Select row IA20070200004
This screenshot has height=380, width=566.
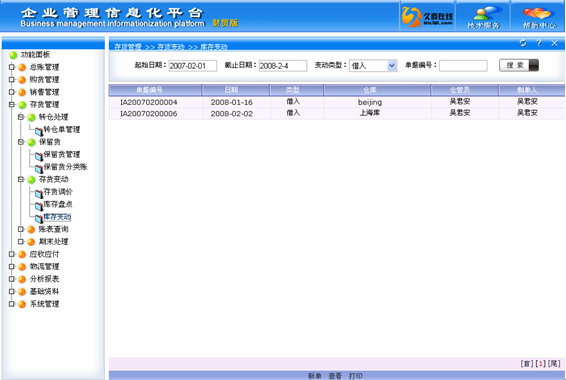coord(336,102)
